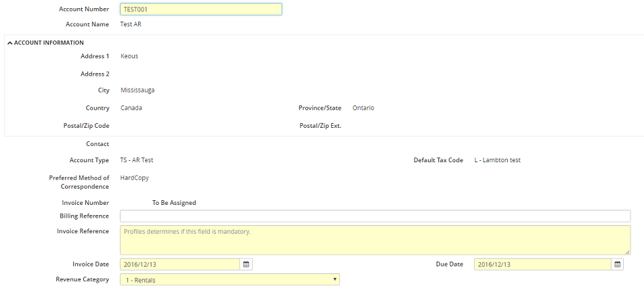Click the 'Keous' Address 1 value
The height and width of the screenshot is (288, 644).
(x=129, y=56)
